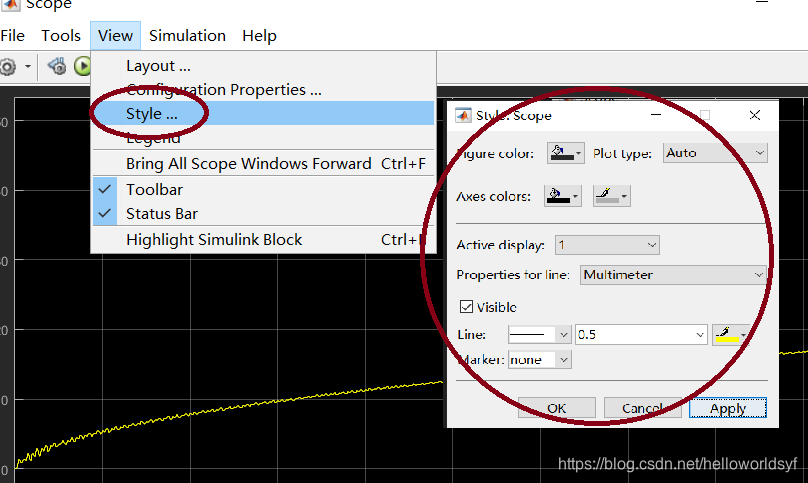Open Configuration Properties from View menu
Screen dimensions: 808x483
point(263,90)
